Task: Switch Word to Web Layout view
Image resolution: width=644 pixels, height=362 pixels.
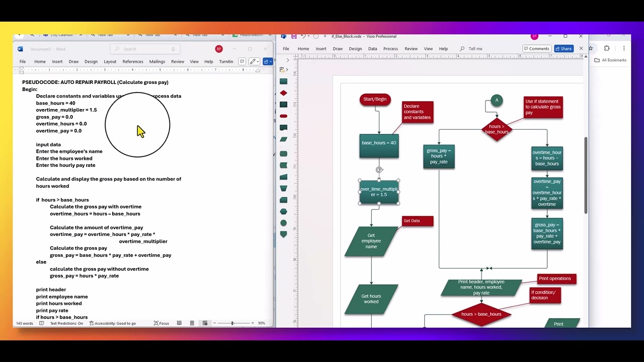Action: point(205,323)
